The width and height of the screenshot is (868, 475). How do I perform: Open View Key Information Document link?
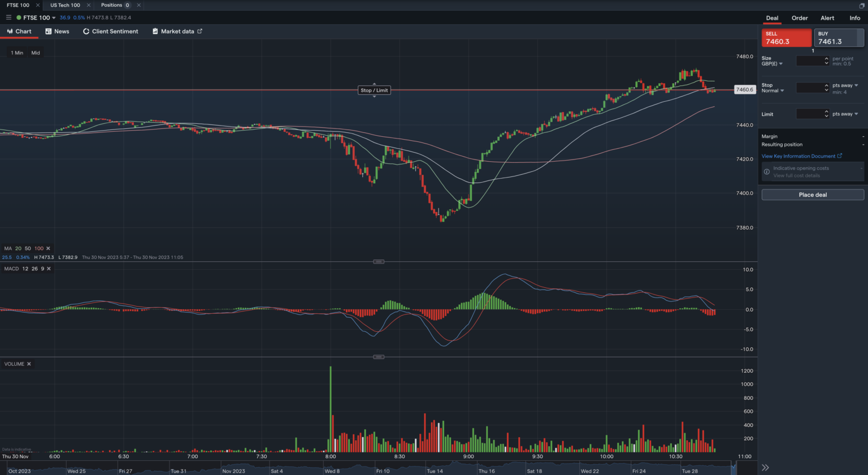[801, 156]
